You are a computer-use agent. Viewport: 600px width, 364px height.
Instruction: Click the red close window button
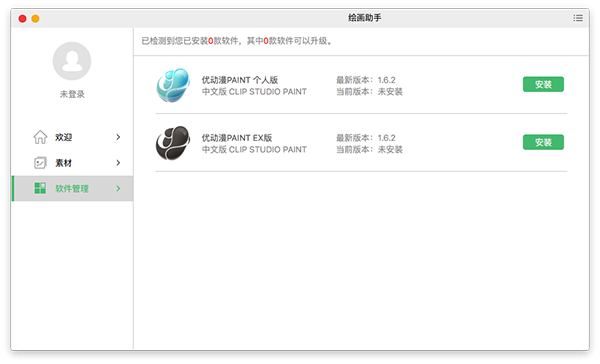pyautogui.click(x=23, y=18)
